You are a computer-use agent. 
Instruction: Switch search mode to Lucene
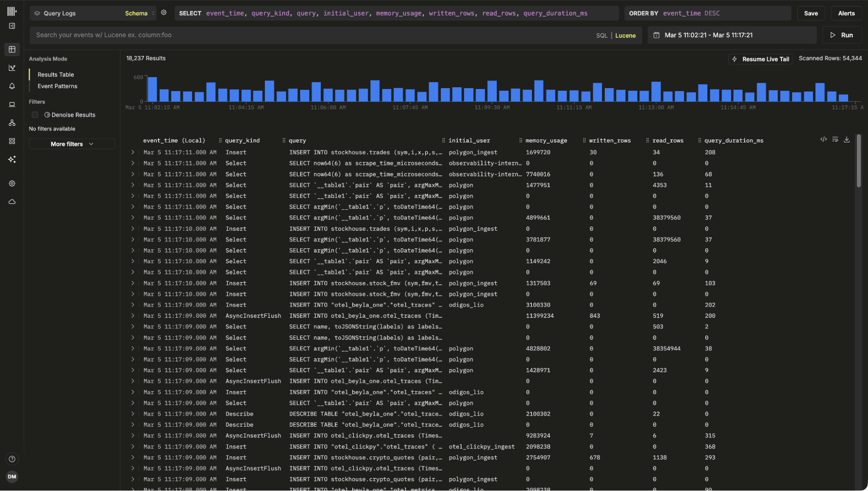click(625, 36)
